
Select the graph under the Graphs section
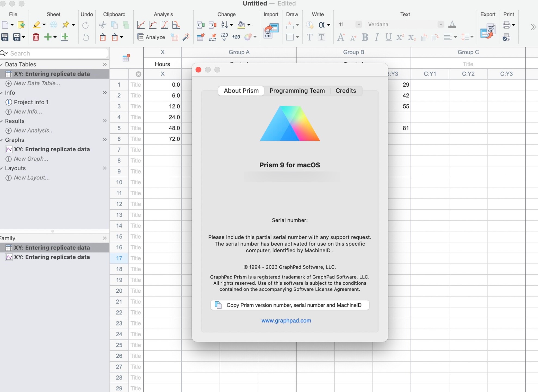coord(52,149)
